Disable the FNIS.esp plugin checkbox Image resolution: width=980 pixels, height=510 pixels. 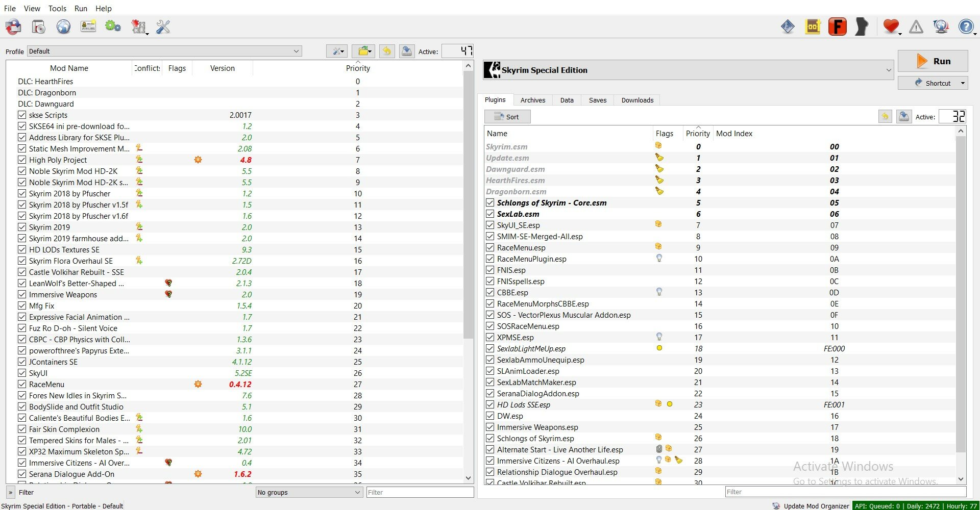point(490,270)
